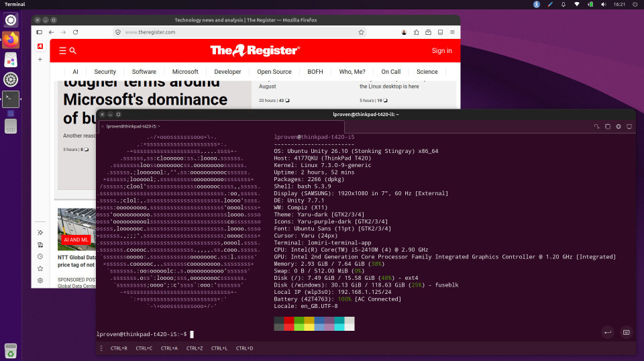Image resolution: width=644 pixels, height=361 pixels.
Task: Open the SSD drive dock icon
Action: click(11, 127)
